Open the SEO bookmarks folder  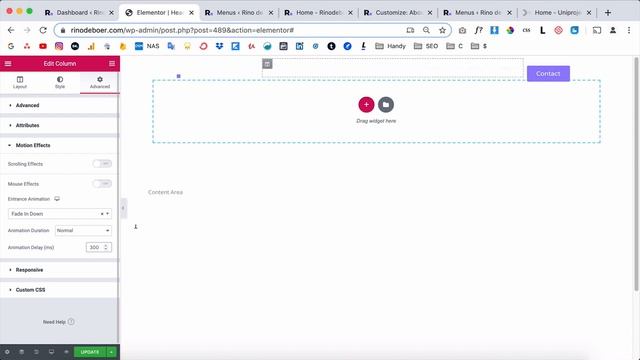tap(426, 46)
